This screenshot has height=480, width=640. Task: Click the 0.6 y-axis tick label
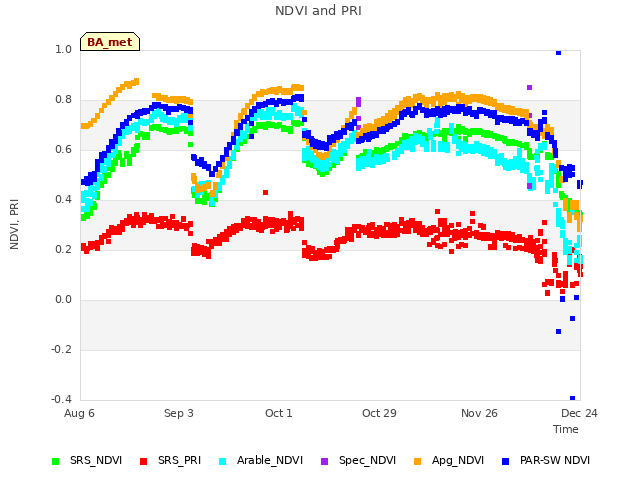point(63,149)
